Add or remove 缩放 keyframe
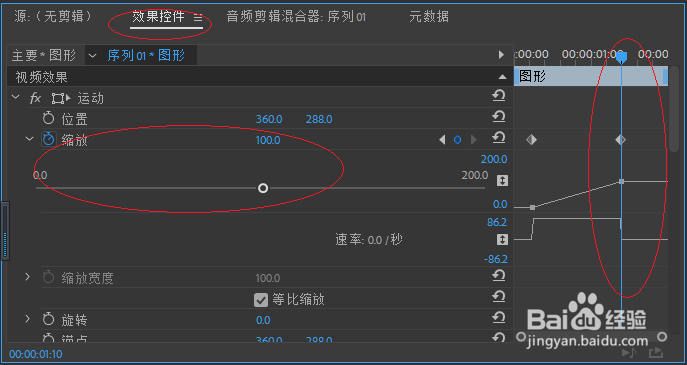 click(457, 140)
